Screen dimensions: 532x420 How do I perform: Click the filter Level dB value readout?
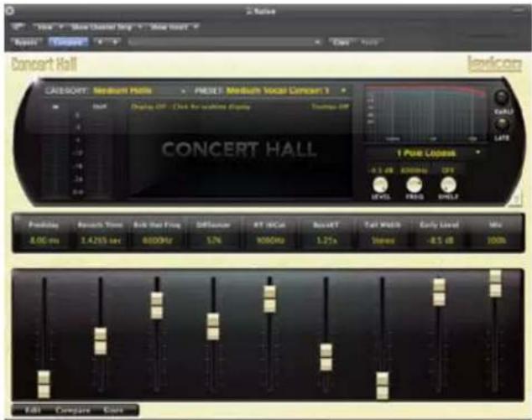point(380,170)
